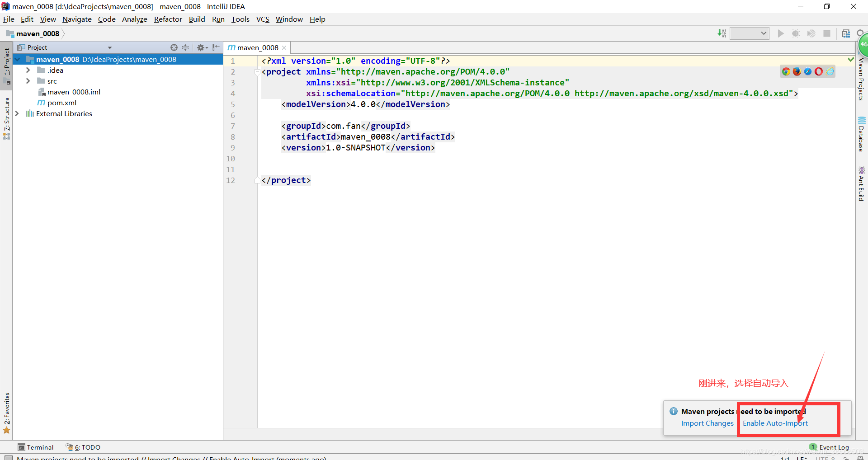
Task: Toggle the Database tool window
Action: coord(861,135)
